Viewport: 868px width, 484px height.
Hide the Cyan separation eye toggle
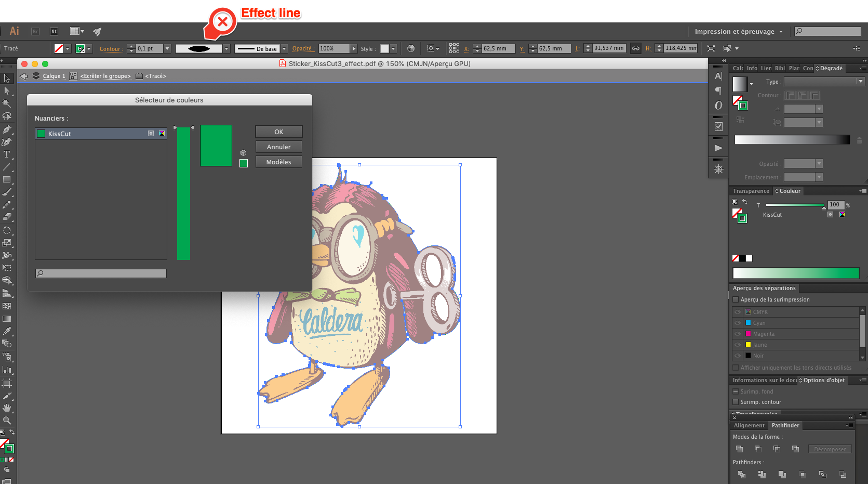[x=738, y=323]
